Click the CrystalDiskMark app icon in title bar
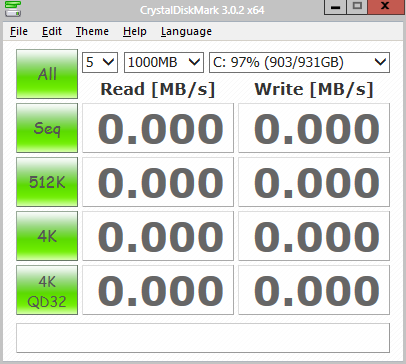Image resolution: width=406 pixels, height=364 pixels. tap(13, 9)
